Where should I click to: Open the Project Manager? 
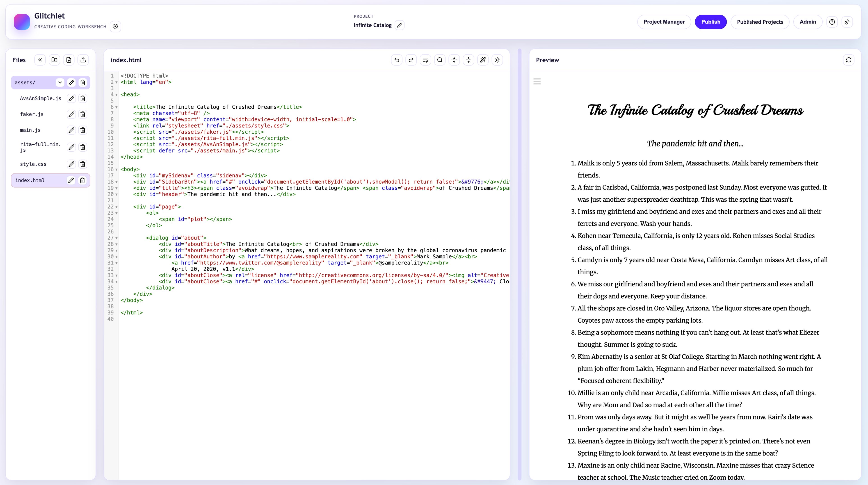[664, 22]
